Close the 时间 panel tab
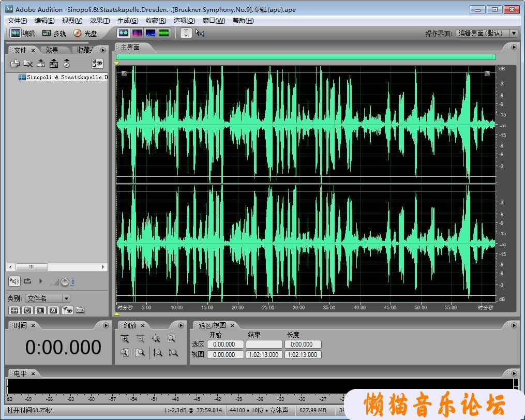 coord(33,325)
